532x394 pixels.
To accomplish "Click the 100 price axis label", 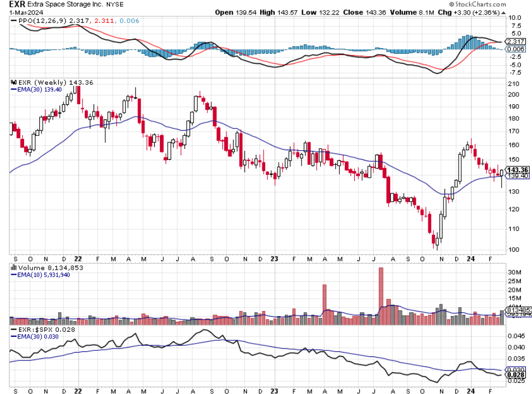I will coord(514,249).
